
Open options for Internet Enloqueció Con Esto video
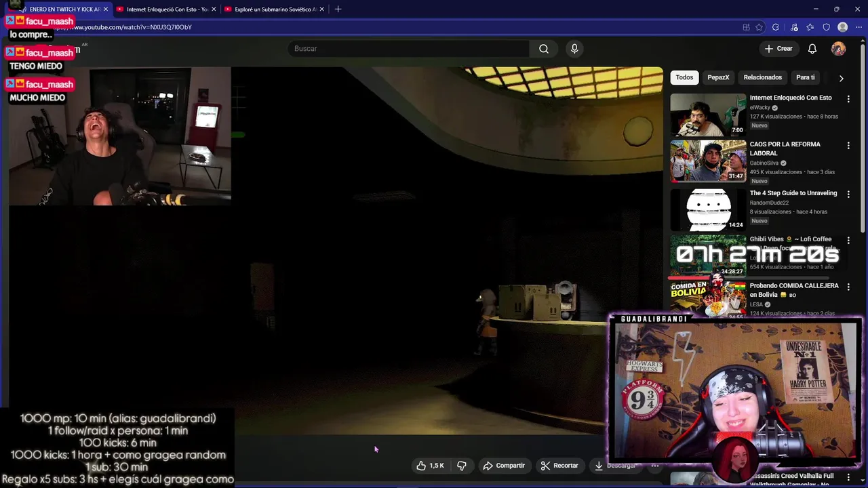point(848,99)
